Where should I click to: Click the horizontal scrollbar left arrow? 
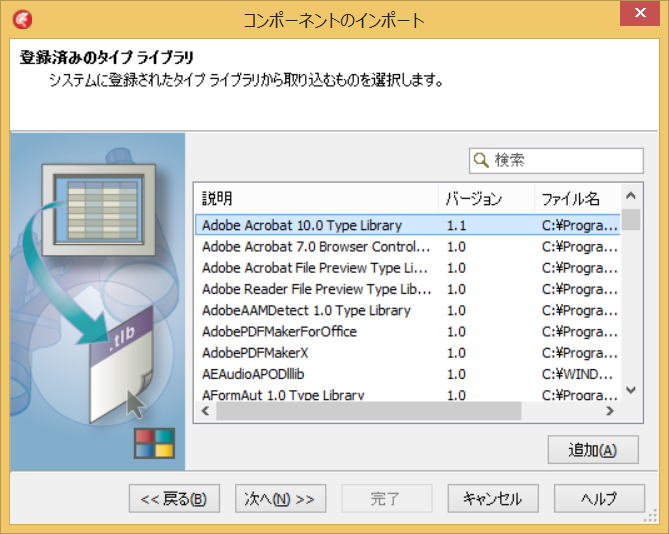tap(206, 411)
